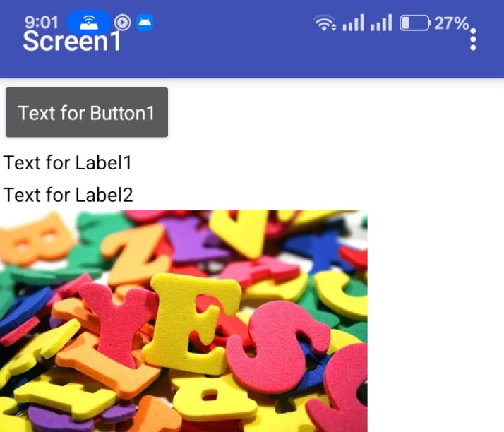Open the three-dot overflow menu
Image resolution: width=504 pixels, height=432 pixels.
pos(473,40)
